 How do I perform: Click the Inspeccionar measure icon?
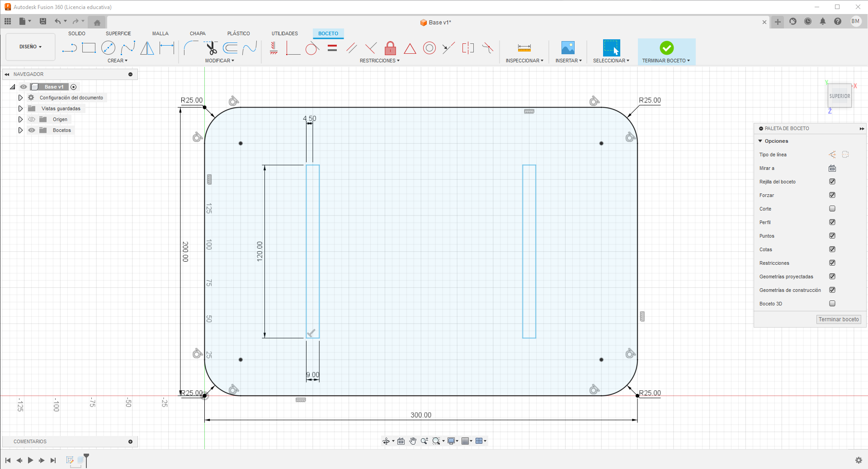(524, 48)
